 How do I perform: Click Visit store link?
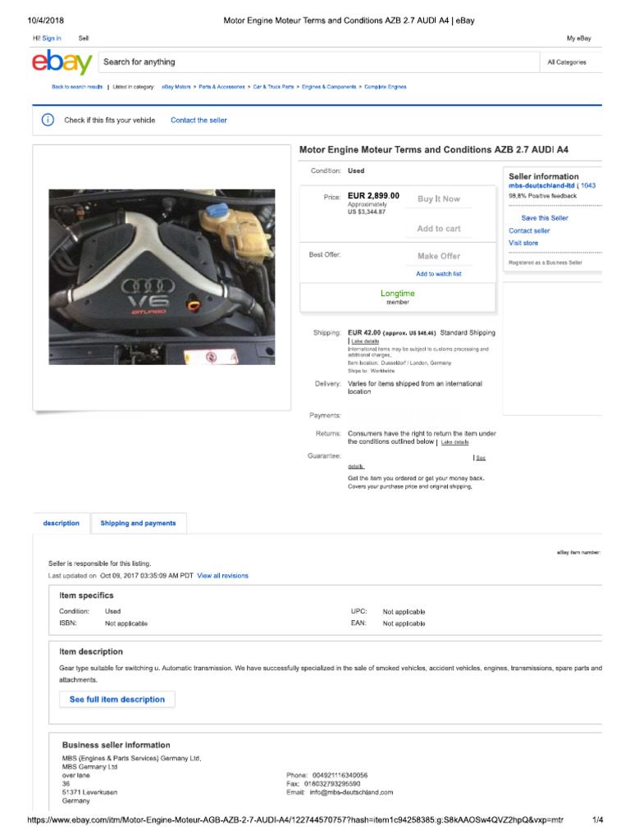[x=523, y=243]
